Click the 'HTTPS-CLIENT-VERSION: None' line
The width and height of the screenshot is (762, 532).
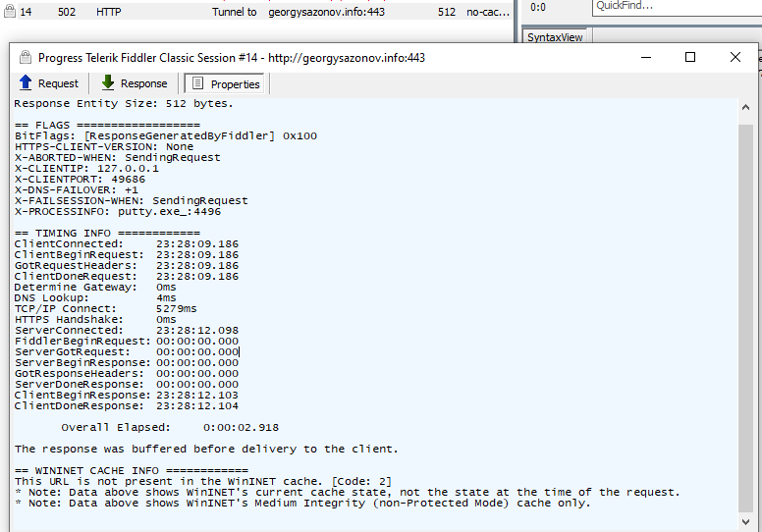104,146
